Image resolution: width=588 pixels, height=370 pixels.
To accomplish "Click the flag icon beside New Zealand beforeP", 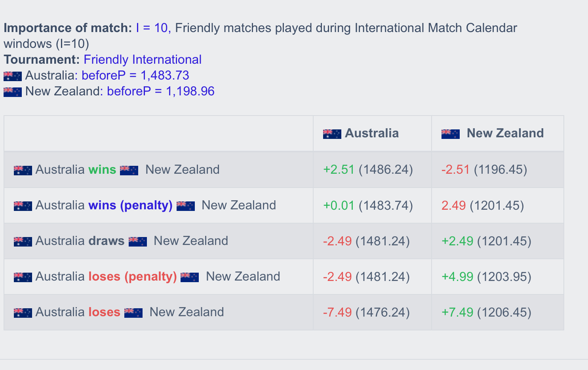I will pos(13,92).
